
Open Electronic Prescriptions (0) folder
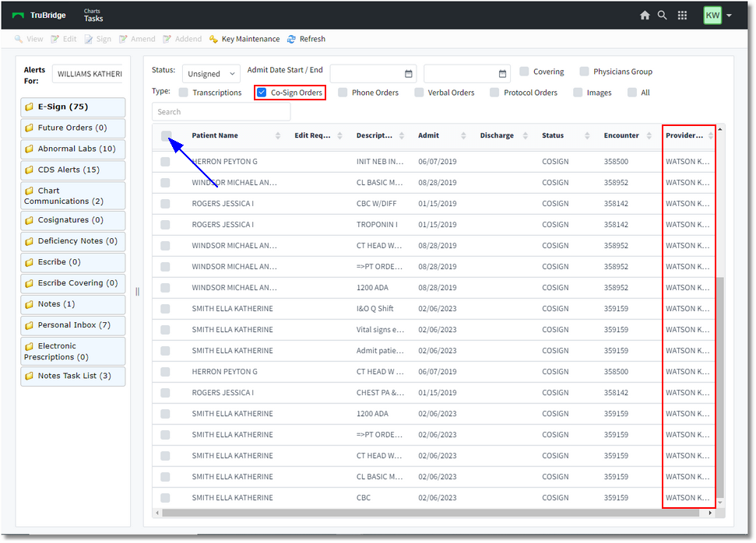[73, 352]
